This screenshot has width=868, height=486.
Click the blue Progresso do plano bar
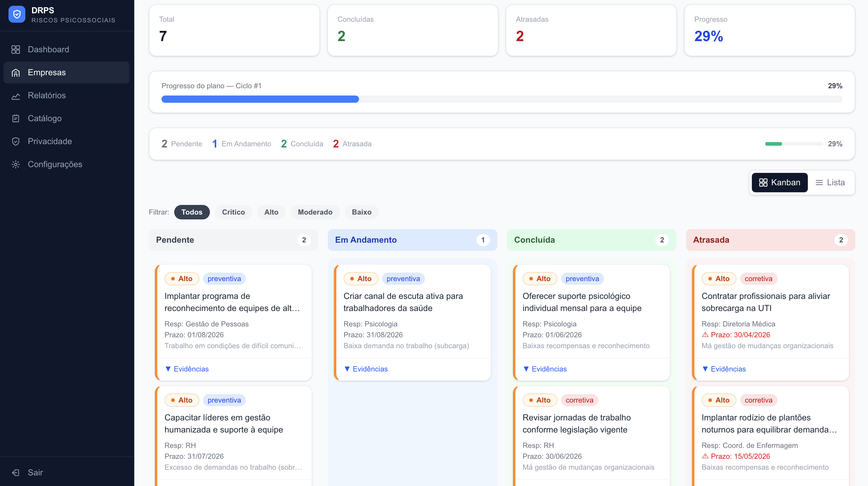pyautogui.click(x=260, y=99)
